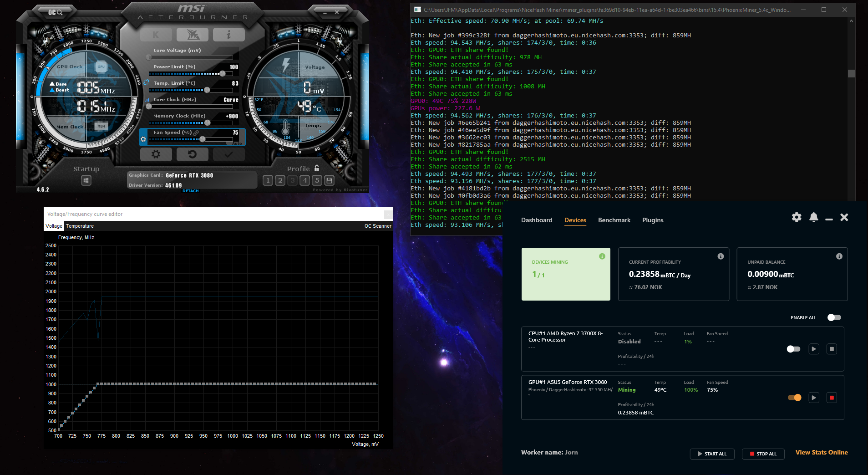
Task: Switch to Temperature tab in curve editor
Action: [x=80, y=226]
